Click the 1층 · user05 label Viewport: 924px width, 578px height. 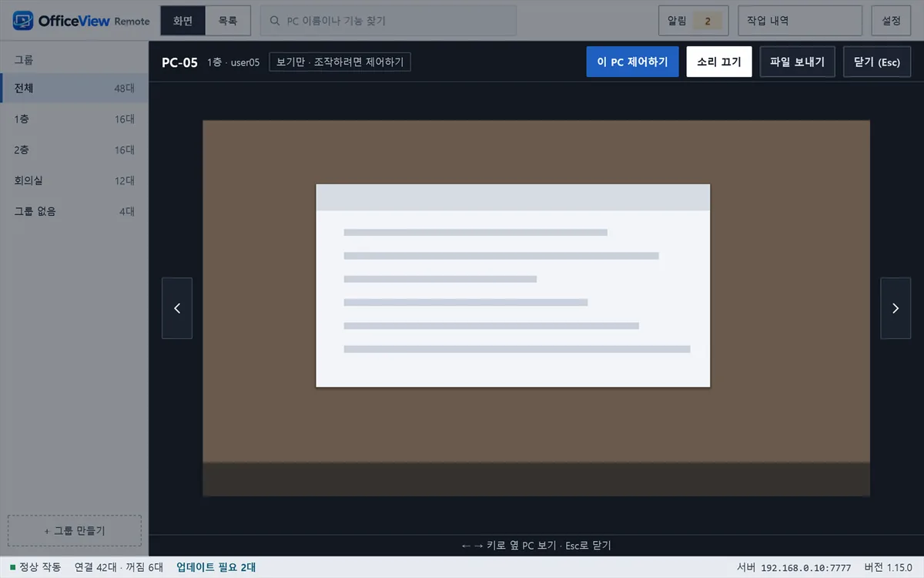click(x=233, y=62)
